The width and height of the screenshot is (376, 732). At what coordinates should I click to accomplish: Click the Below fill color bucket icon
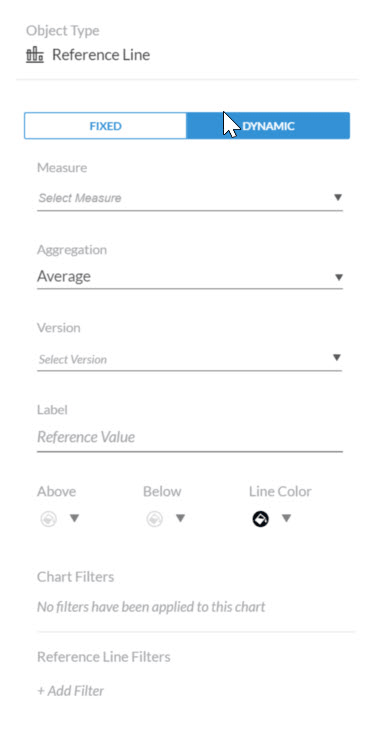pos(155,519)
